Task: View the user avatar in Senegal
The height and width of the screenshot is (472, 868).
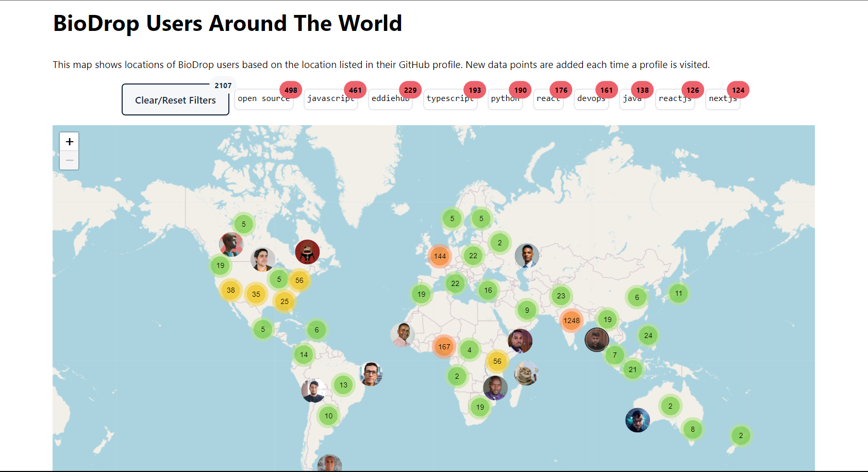Action: (403, 335)
